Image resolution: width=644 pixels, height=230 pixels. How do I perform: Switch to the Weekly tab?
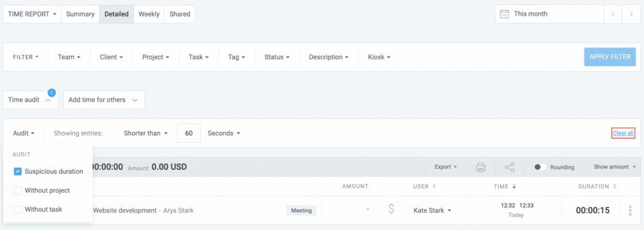click(149, 14)
